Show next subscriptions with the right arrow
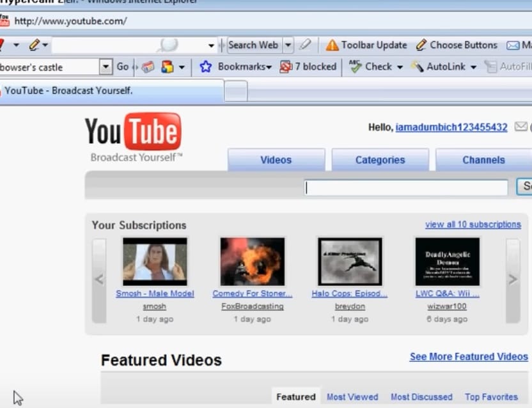532x408 pixels. coord(513,280)
